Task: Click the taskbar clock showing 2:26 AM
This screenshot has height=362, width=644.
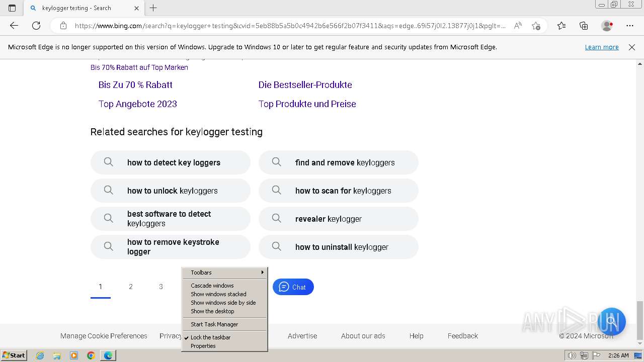Action: tap(618, 355)
